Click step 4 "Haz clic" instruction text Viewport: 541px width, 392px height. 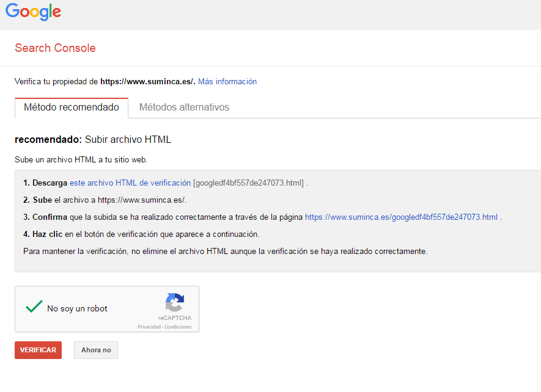[x=141, y=234]
